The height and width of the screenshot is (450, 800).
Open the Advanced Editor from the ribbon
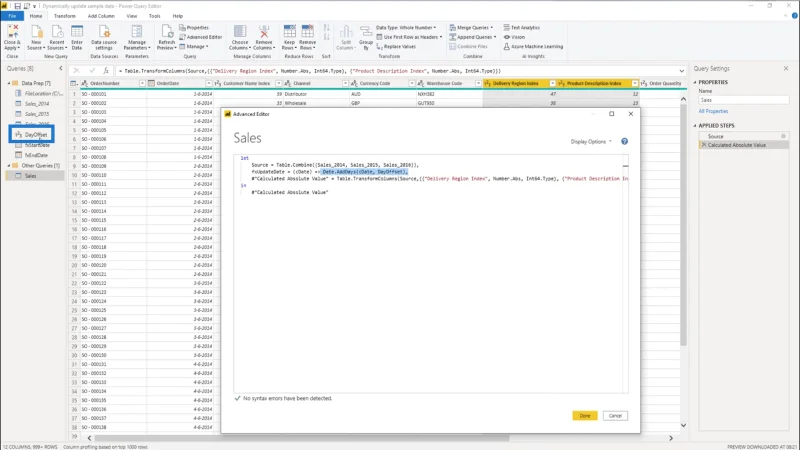pyautogui.click(x=201, y=37)
